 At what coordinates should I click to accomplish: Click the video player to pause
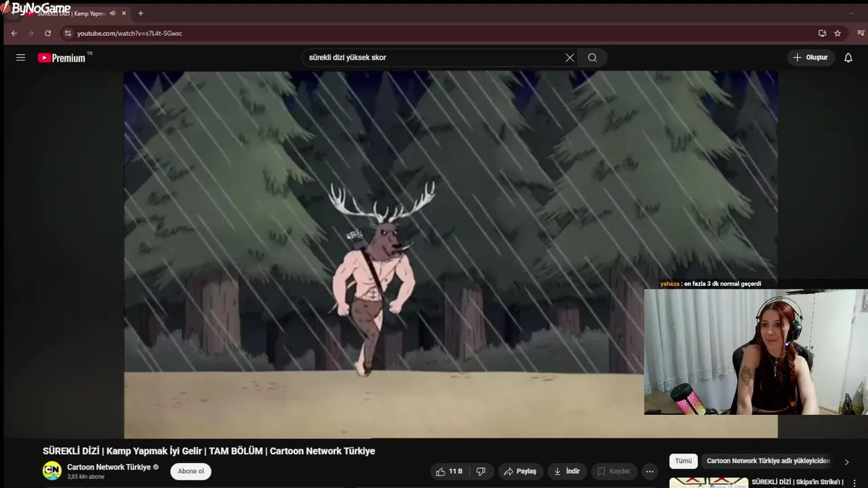450,255
